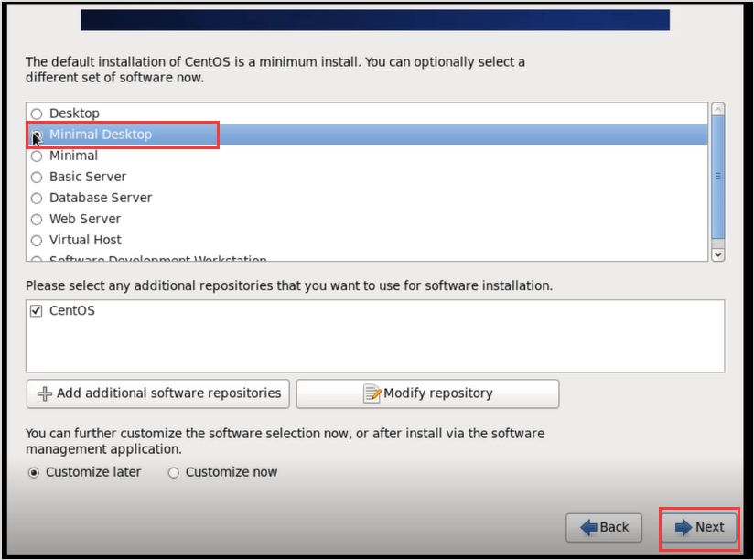Go to the Next installer step
Screen dimensions: 754x560
(699, 528)
